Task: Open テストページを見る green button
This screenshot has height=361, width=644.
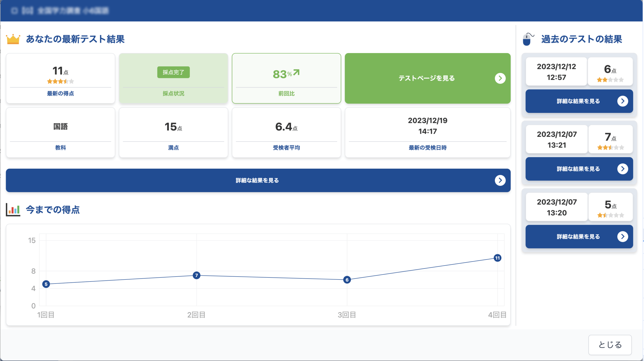Action: pyautogui.click(x=427, y=78)
